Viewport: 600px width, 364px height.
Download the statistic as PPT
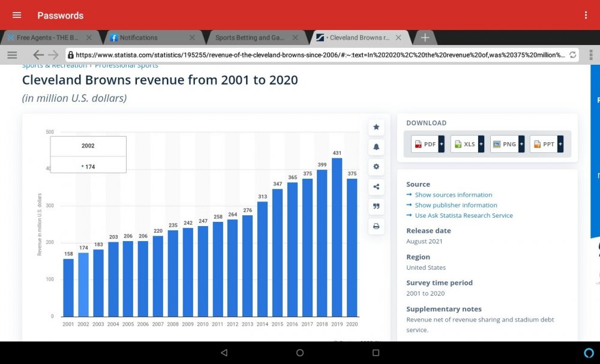pos(547,144)
